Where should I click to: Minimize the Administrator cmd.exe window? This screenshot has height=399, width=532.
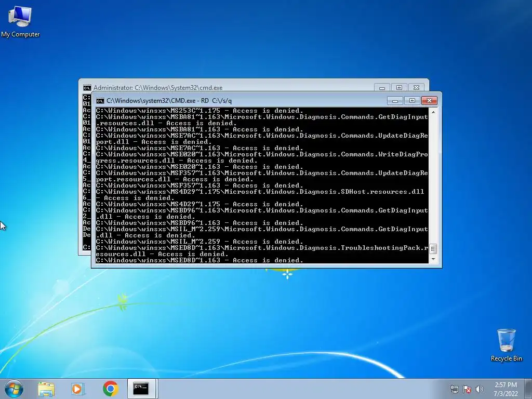point(382,87)
